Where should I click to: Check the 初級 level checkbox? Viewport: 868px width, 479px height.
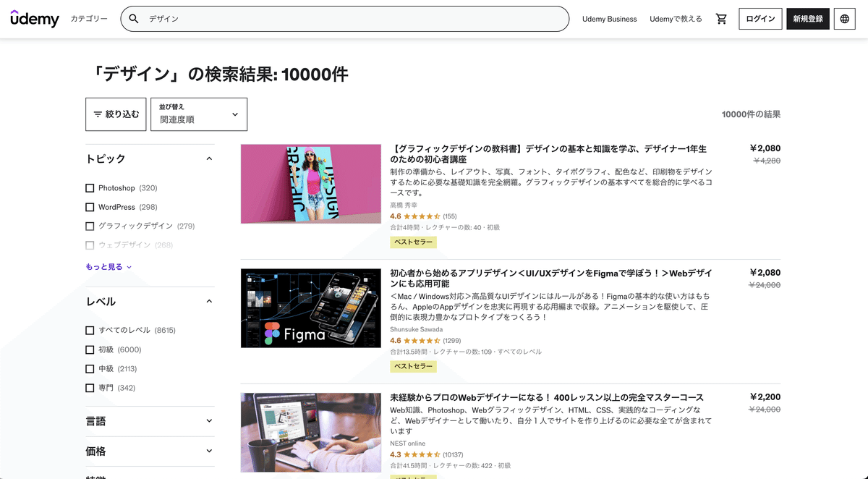point(90,349)
